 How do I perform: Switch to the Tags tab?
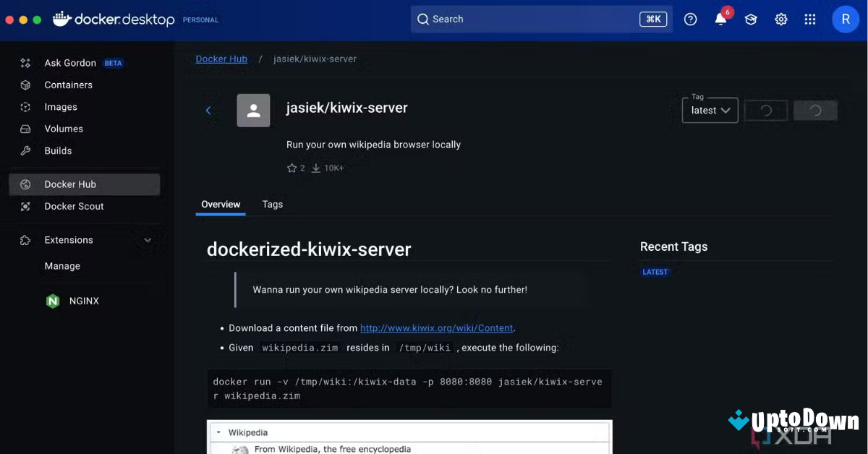[x=272, y=205]
